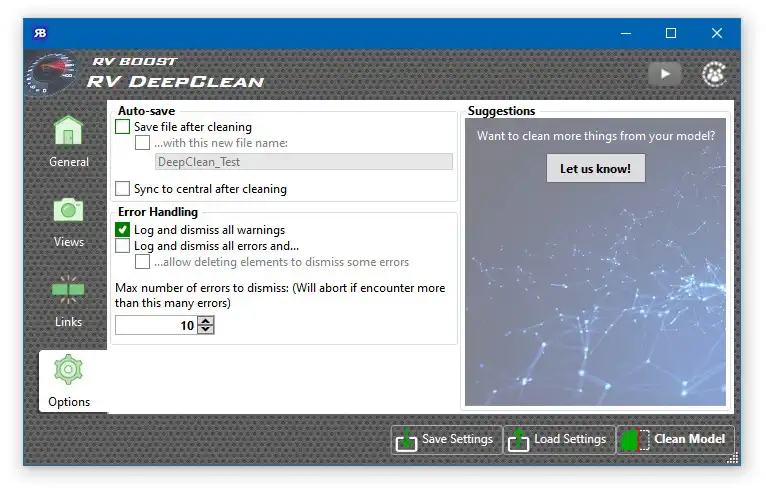Viewport: 766px width, 494px height.
Task: Click the video play icon in header
Action: pos(664,74)
